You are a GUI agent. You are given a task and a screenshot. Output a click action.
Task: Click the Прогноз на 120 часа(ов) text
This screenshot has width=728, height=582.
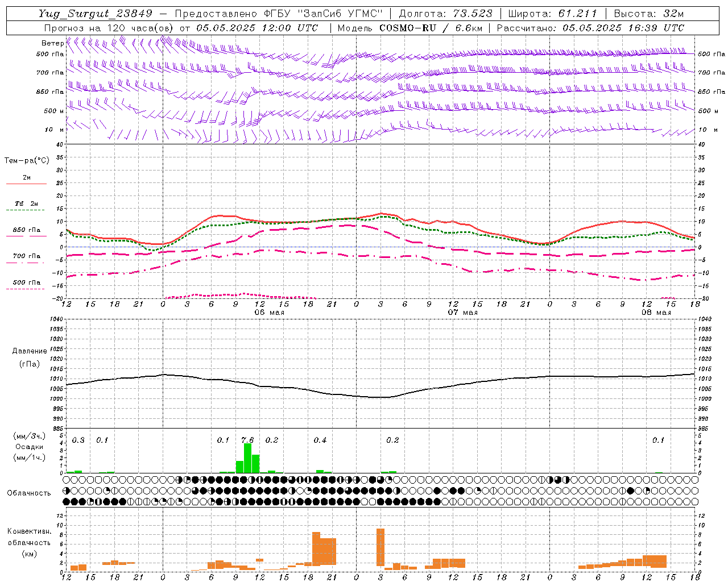[x=109, y=28]
